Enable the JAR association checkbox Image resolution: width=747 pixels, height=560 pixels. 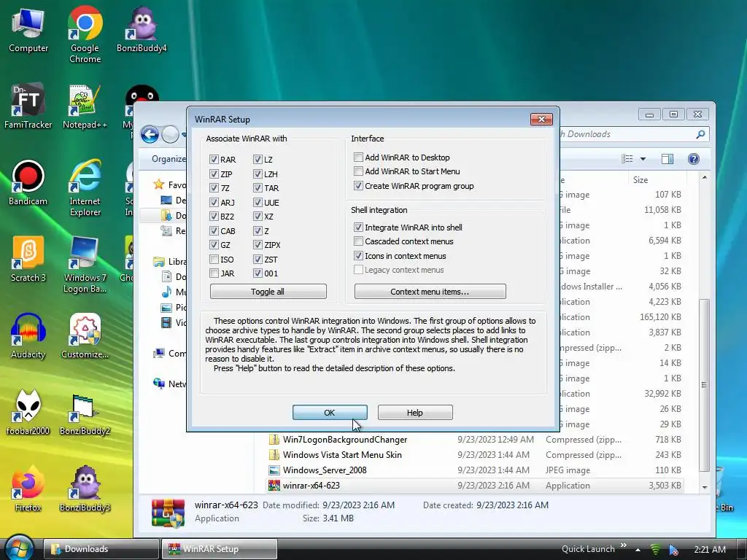[x=214, y=273]
